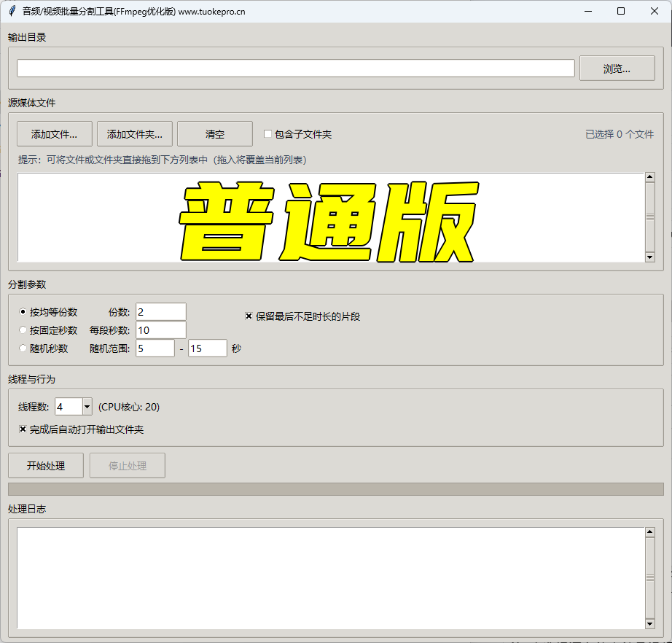672x643 pixels.
Task: Click the 添加文件... button
Action: coord(55,134)
